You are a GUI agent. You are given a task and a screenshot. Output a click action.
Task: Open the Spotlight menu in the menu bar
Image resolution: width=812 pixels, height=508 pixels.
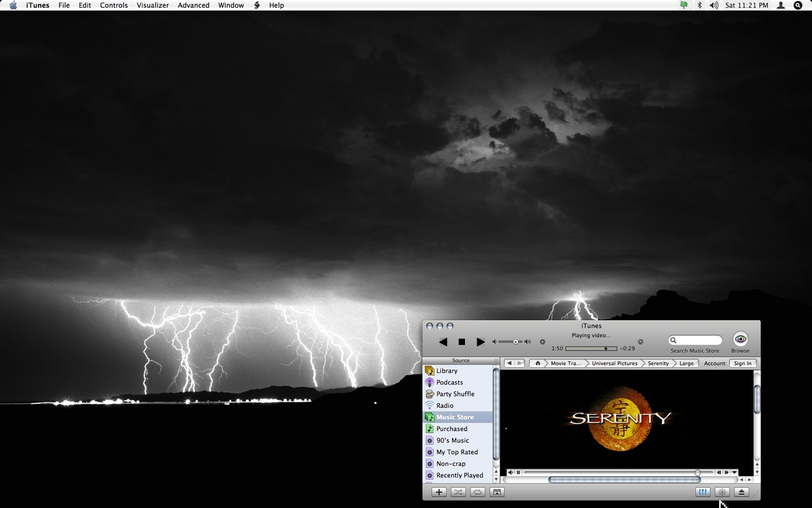coord(798,5)
